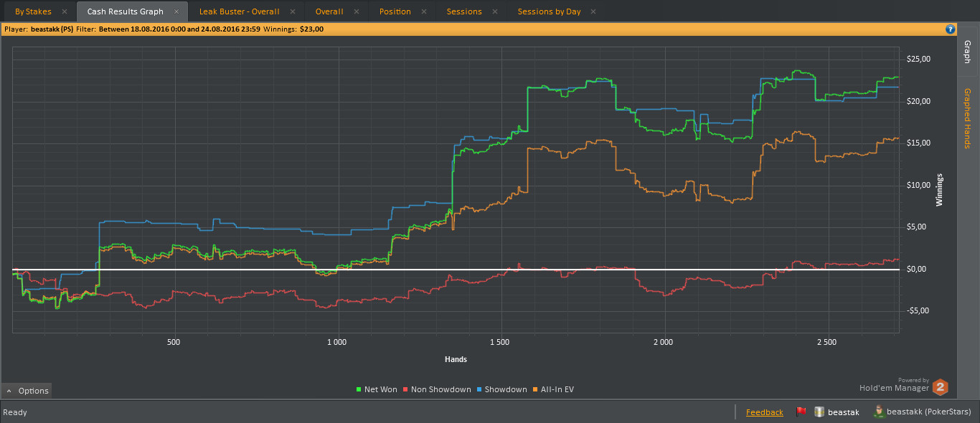Toggle the Non Showdown legend series
Image resolution: width=980 pixels, height=423 pixels.
(x=438, y=389)
